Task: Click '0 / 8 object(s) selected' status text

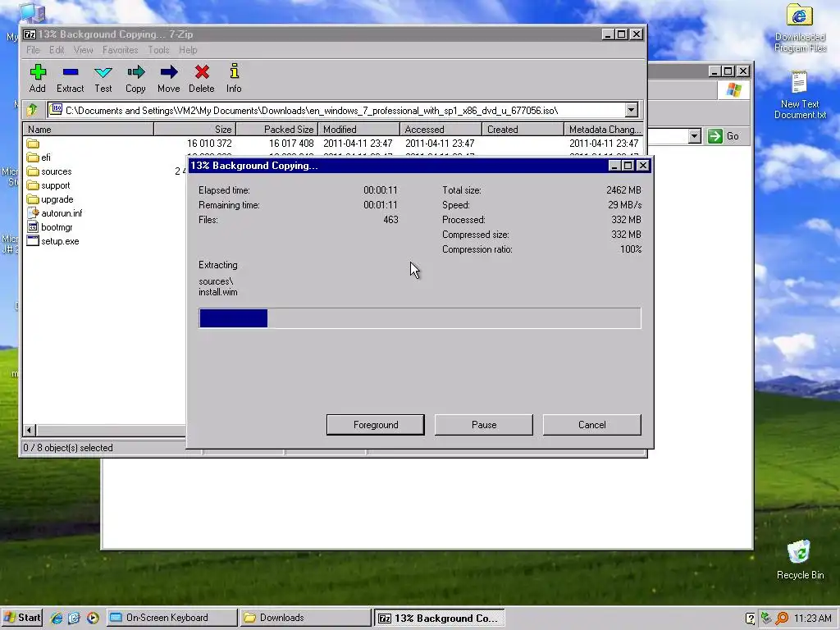Action: point(68,448)
